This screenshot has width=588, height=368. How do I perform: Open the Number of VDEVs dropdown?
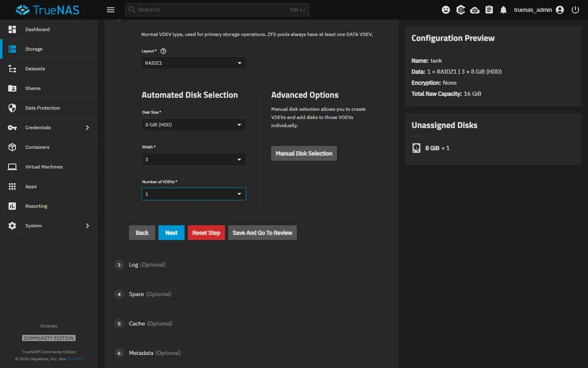click(x=194, y=194)
